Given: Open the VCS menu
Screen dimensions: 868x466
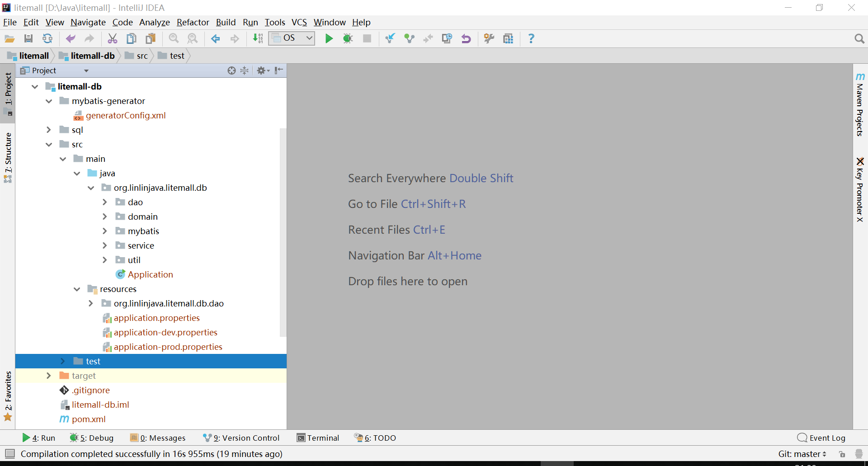Looking at the screenshot, I should pyautogui.click(x=299, y=22).
